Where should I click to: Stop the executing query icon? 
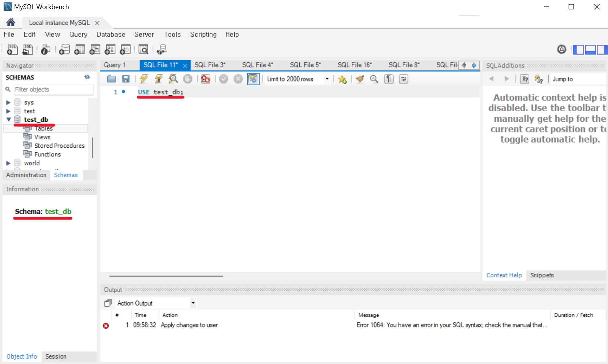(188, 79)
